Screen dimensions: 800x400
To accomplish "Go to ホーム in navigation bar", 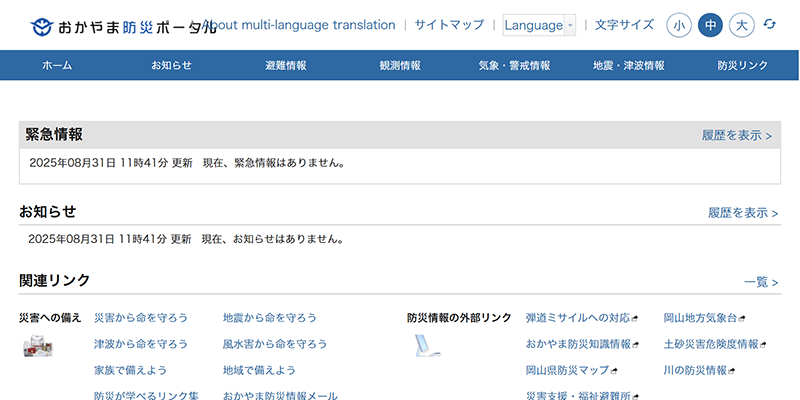I will click(x=57, y=65).
